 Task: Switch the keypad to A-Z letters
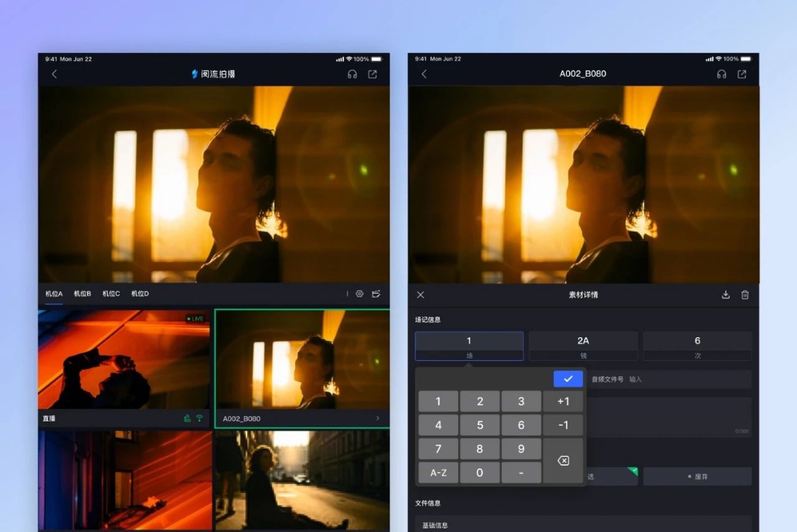[x=438, y=472]
